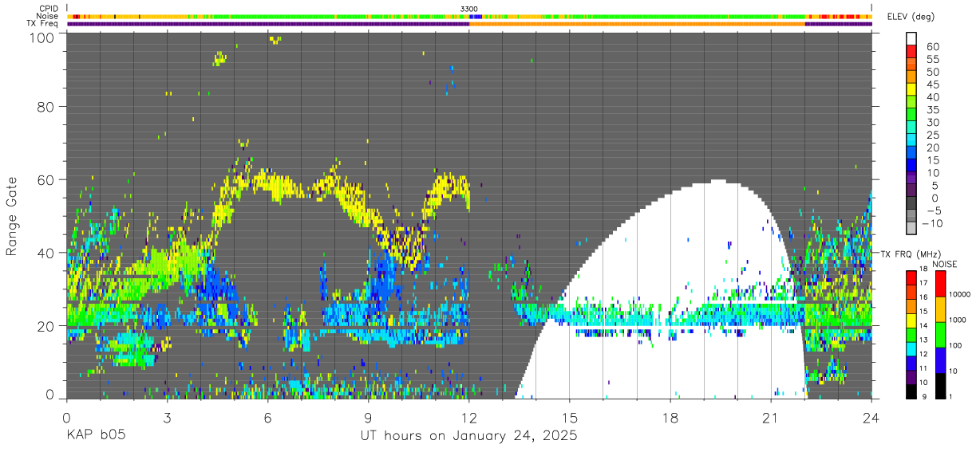
Task: Click the 3300 CPID value text
Action: 469,9
